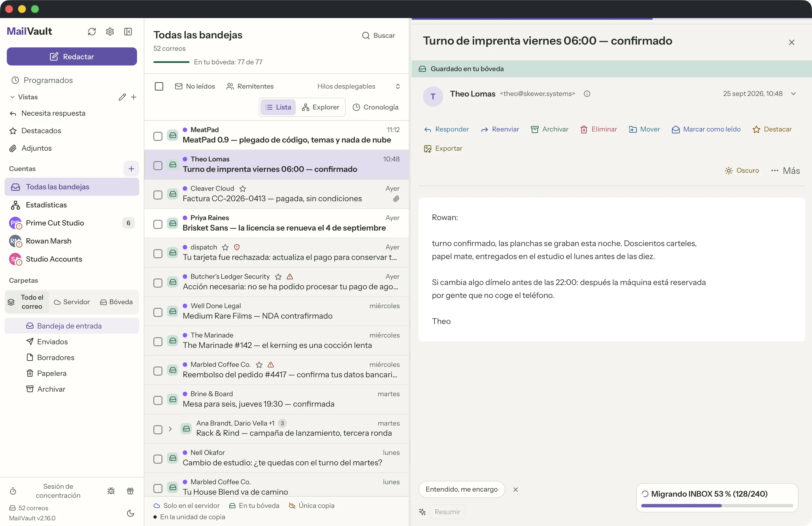Click warning triangle on Butcher's Ledger Security
The image size is (812, 526).
(290, 277)
